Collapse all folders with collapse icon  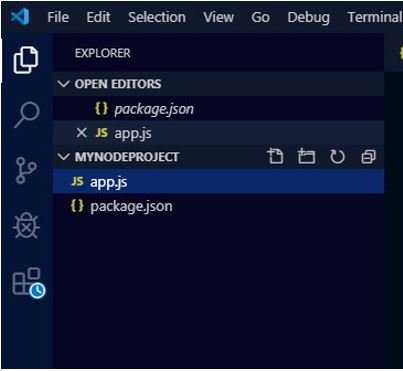[x=368, y=156]
